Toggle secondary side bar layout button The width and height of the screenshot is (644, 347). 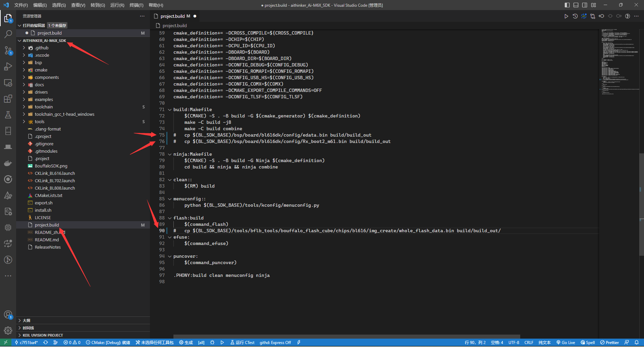585,5
